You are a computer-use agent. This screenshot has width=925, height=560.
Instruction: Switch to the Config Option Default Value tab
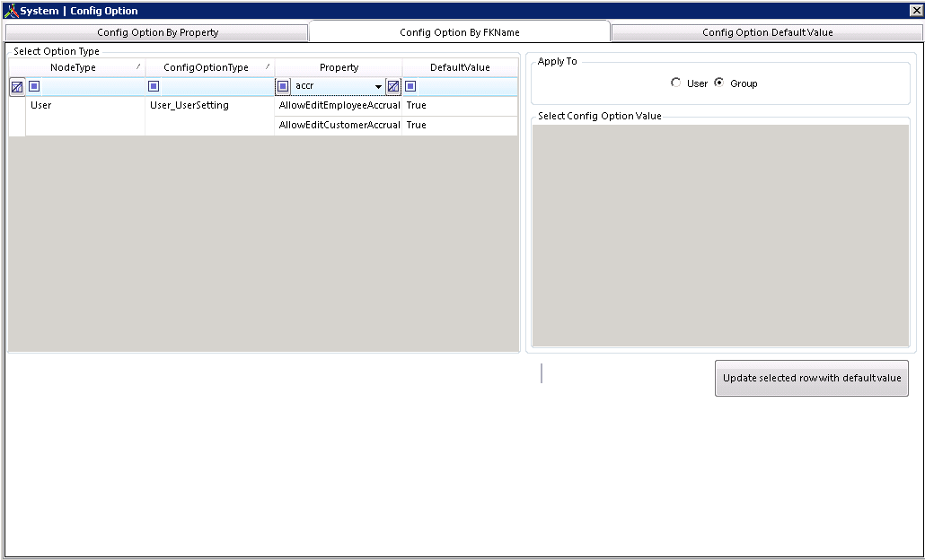pos(768,31)
